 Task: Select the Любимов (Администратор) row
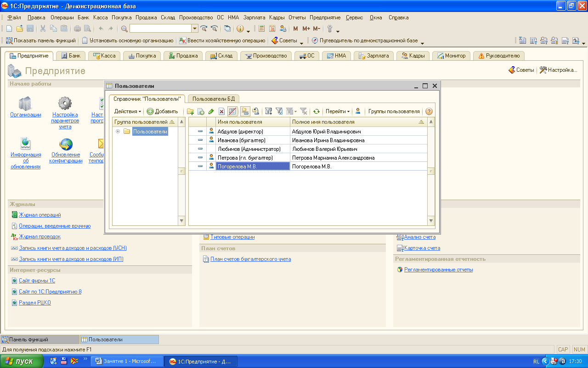click(308, 149)
